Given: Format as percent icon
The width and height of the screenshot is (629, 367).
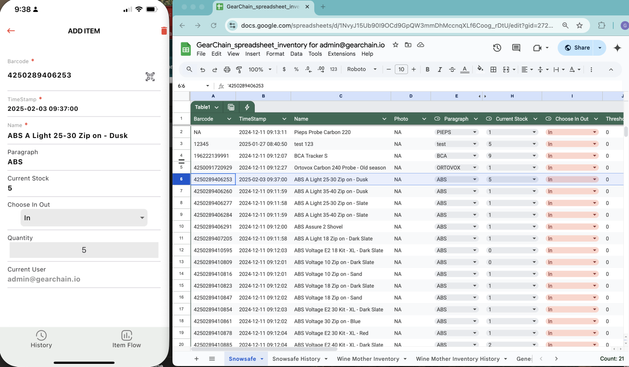Looking at the screenshot, I should 296,69.
